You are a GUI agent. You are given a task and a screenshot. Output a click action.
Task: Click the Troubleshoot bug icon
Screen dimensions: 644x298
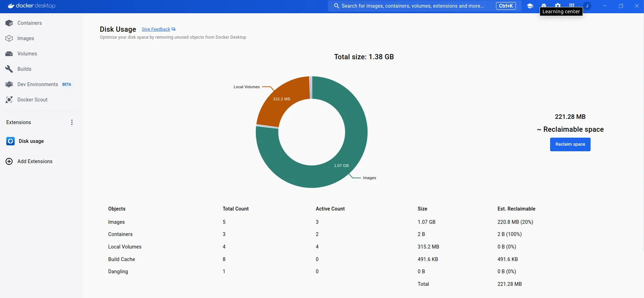[544, 5]
